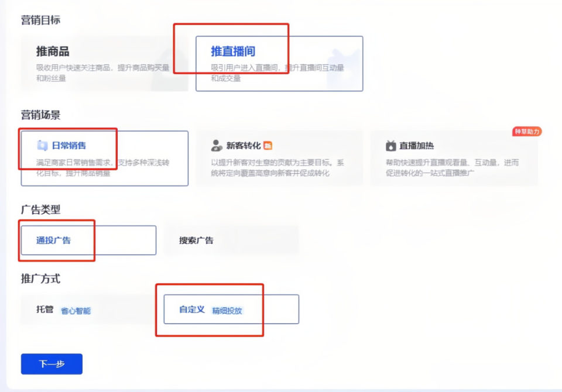Image resolution: width=562 pixels, height=392 pixels.
Task: Click the 推直播间 description starting 吸引用户进入直播间
Action: coord(277,73)
